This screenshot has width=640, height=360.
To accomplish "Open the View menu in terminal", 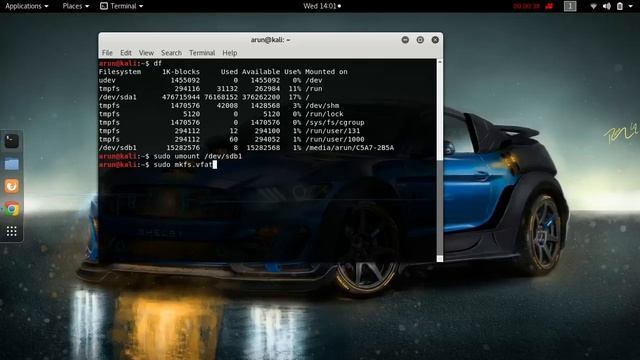I will point(146,53).
